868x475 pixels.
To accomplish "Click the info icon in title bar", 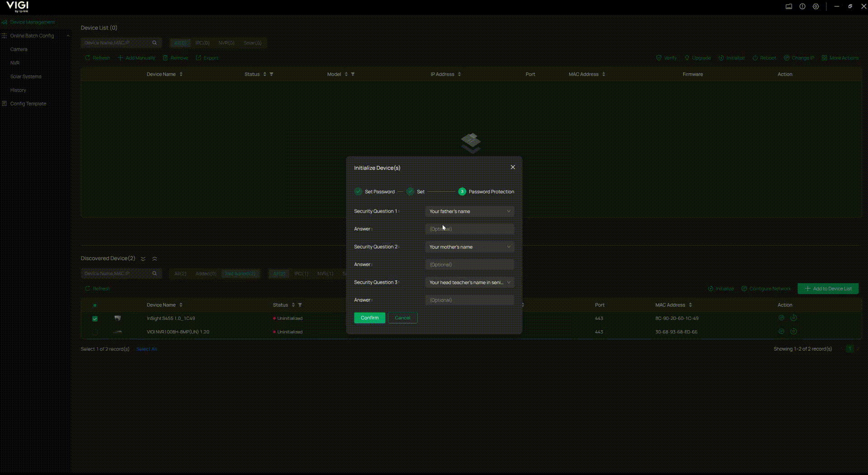I will [802, 6].
